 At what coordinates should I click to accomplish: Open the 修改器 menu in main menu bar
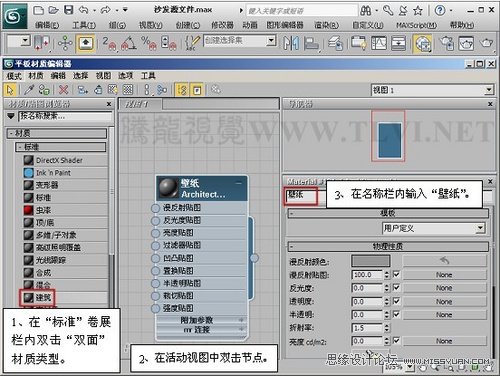coord(222,25)
